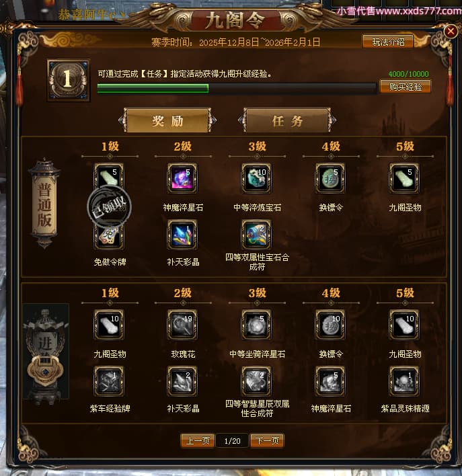This screenshot has height=476, width=462.
Task: Switch to the 奖励 tab
Action: click(x=167, y=120)
